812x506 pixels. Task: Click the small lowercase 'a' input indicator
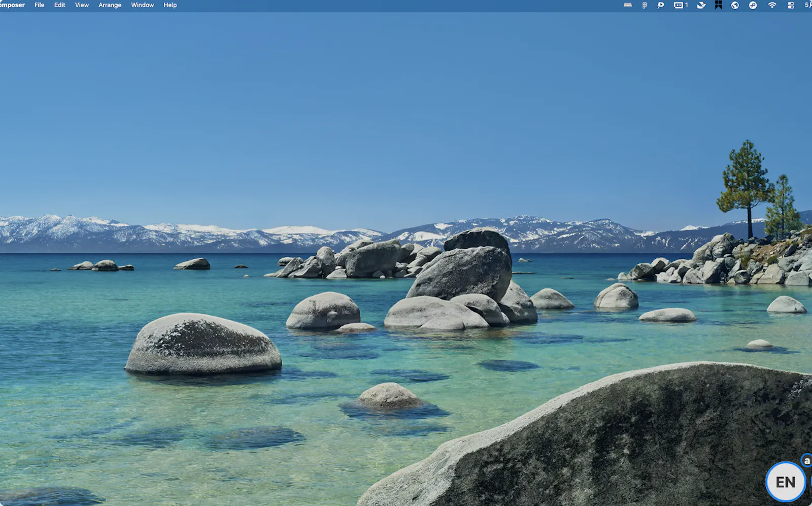(806, 461)
